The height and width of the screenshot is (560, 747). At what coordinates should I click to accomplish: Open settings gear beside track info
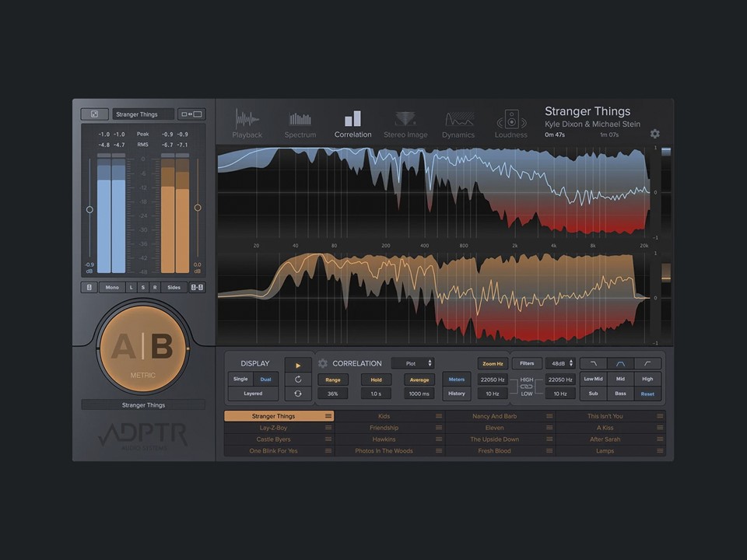click(x=655, y=134)
